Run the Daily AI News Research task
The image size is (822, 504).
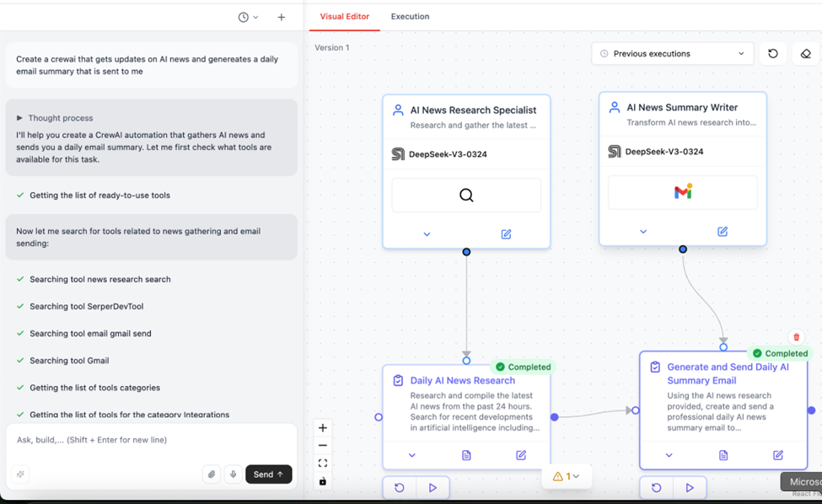coord(432,487)
